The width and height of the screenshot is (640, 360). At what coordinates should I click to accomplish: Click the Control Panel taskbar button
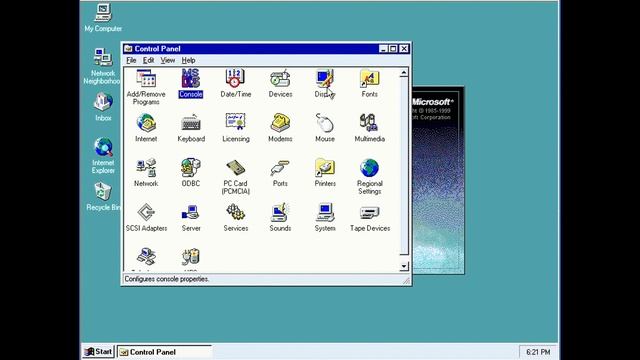[164, 351]
